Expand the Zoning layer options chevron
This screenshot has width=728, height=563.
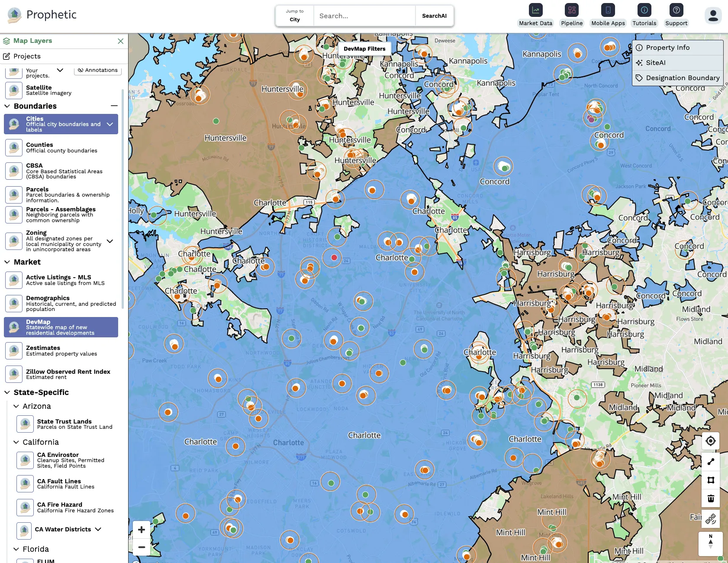[110, 241]
